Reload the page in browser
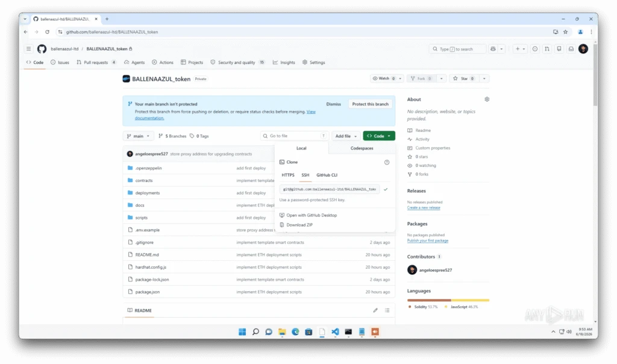This screenshot has height=364, width=617. coord(47,32)
